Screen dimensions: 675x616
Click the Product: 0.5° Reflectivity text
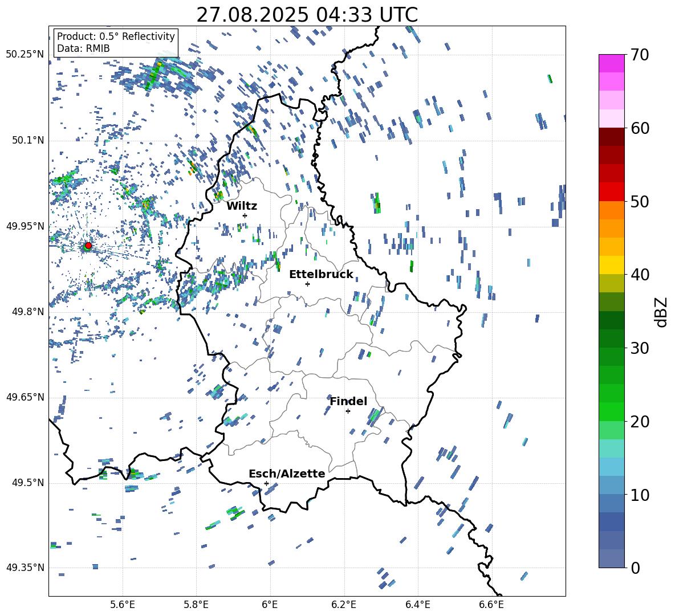[x=116, y=36]
